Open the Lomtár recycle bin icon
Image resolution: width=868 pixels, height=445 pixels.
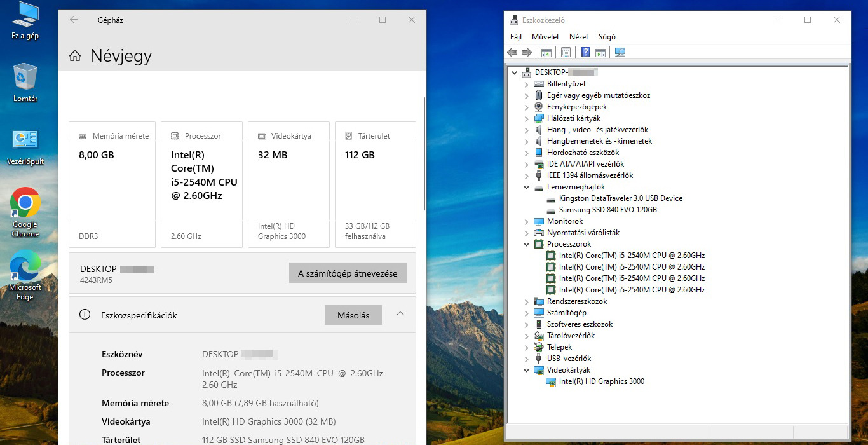tap(25, 83)
